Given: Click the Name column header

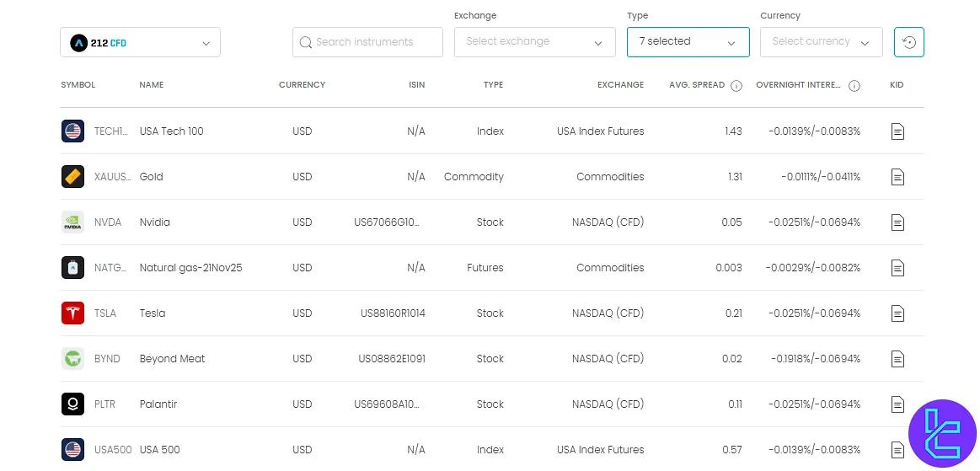Looking at the screenshot, I should tap(152, 85).
